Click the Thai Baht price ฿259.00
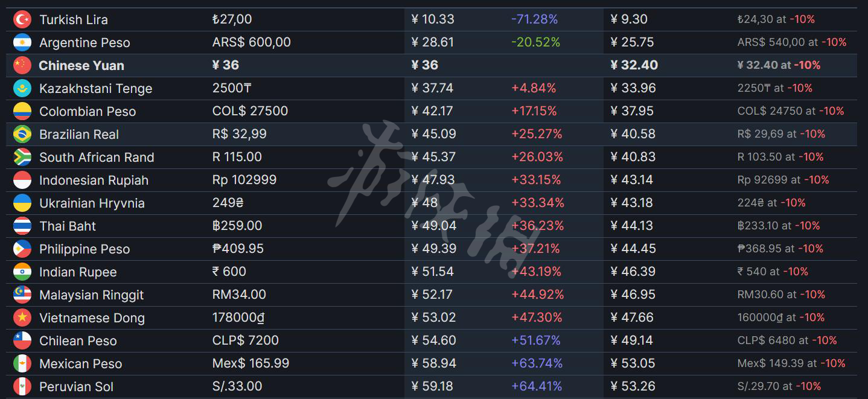The image size is (868, 399). pyautogui.click(x=237, y=226)
